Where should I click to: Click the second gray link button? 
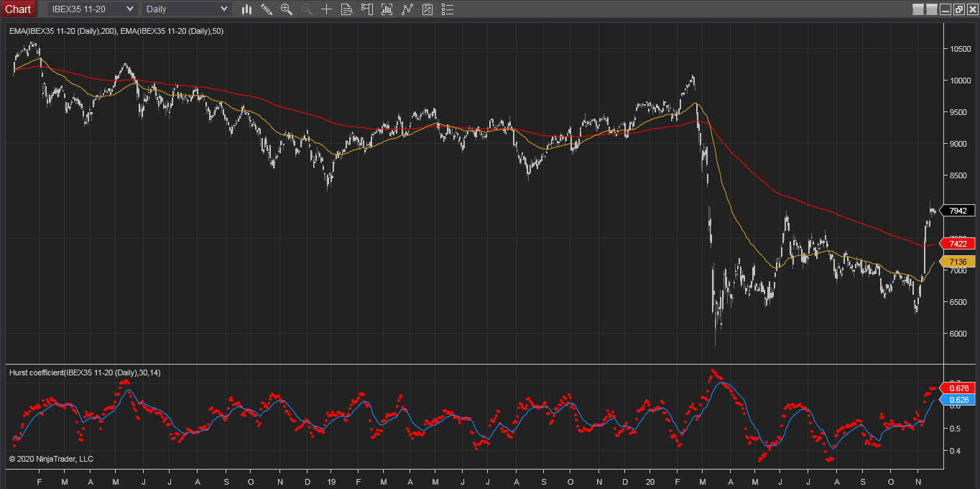(932, 9)
